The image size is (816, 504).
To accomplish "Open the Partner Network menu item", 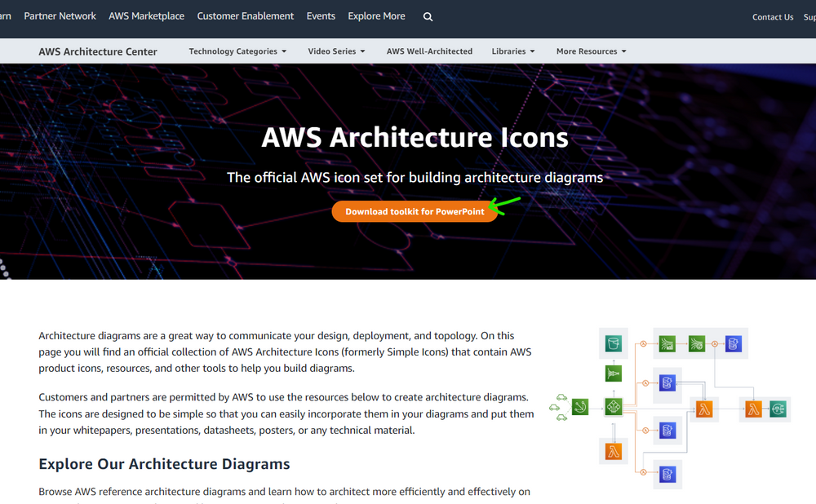I will (x=60, y=15).
